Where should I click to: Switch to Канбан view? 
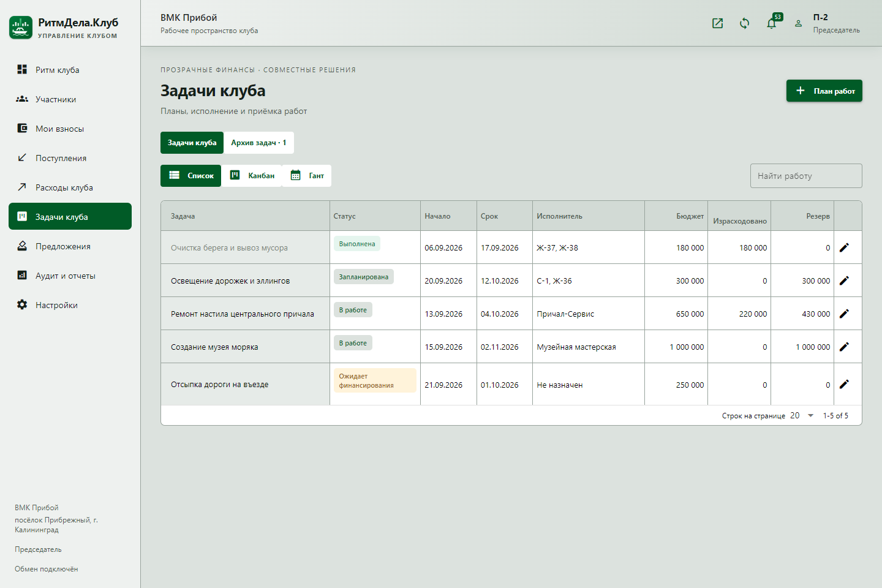(252, 176)
